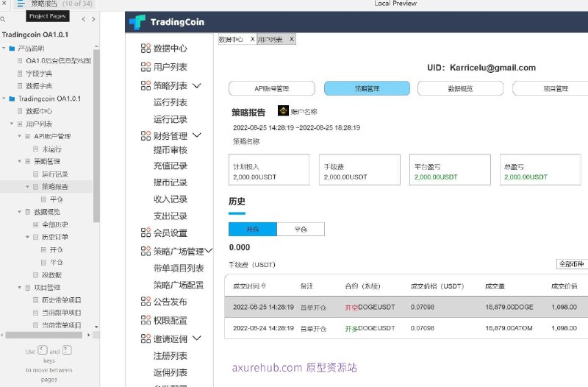This screenshot has height=387, width=588.
Task: Click the Tradingcoin OA1.0.1 folder icon
Action: click(x=12, y=99)
